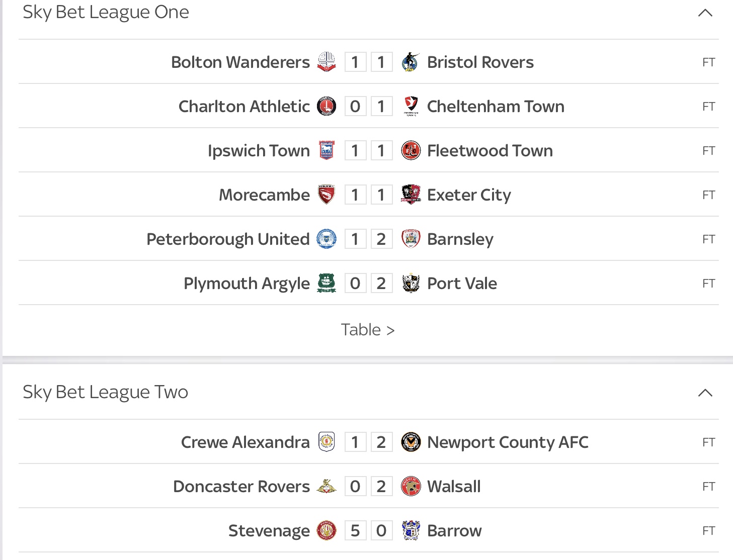
Task: Collapse the Sky Bet League Two section
Action: [x=705, y=393]
